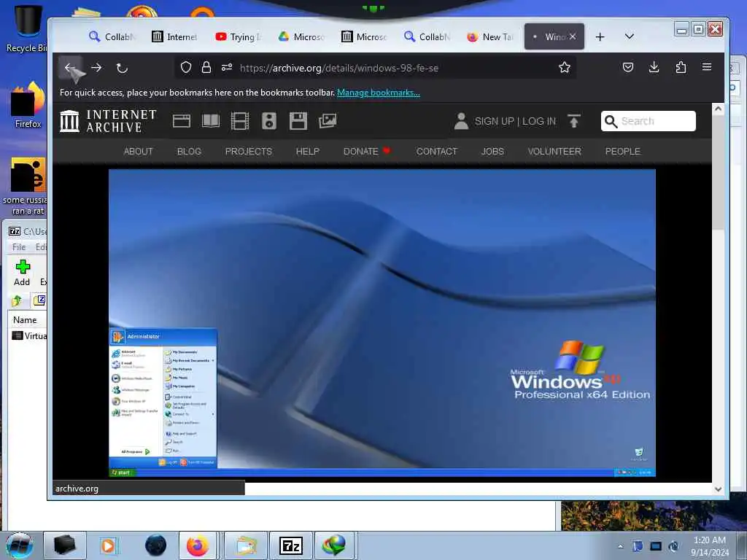
Task: Open Firefox extensions puzzle icon
Action: point(681,68)
